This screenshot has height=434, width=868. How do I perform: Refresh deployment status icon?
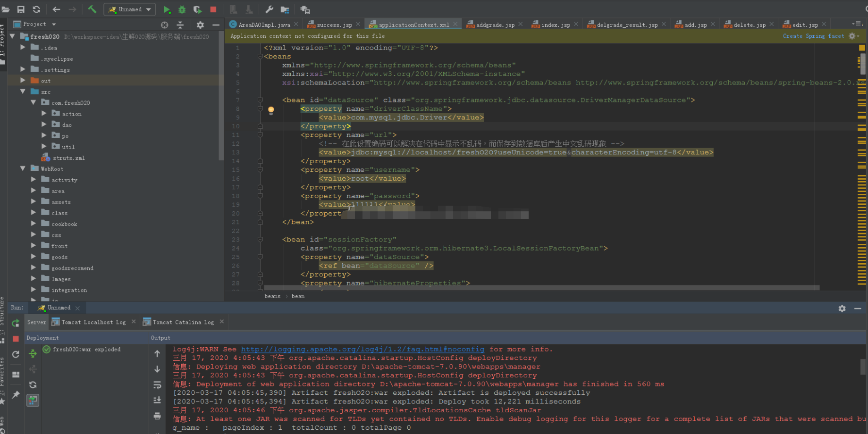33,384
